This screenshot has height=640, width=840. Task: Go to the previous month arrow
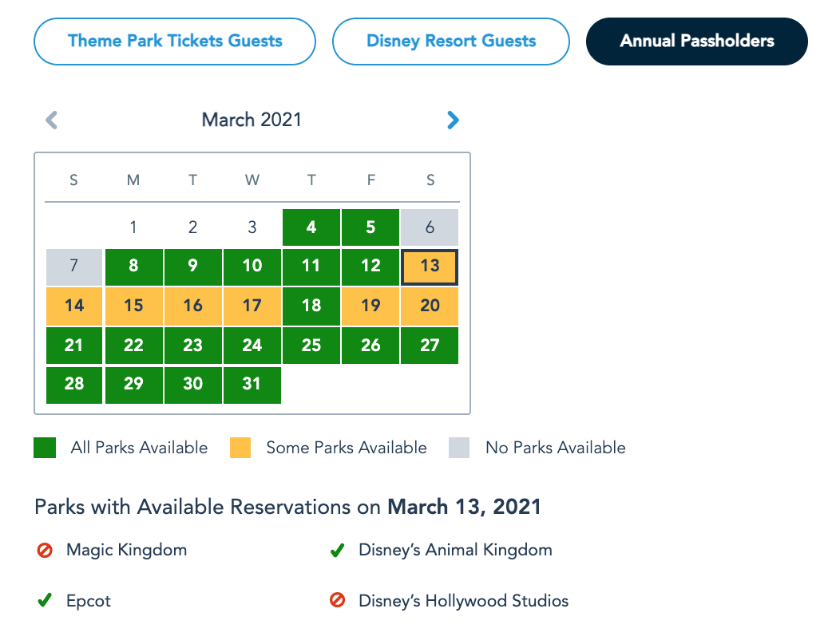[51, 120]
